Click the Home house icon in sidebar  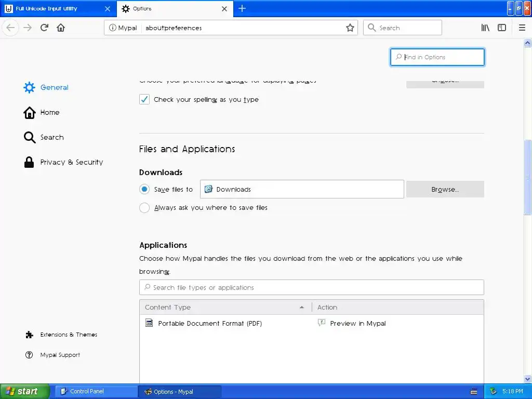[x=30, y=113]
